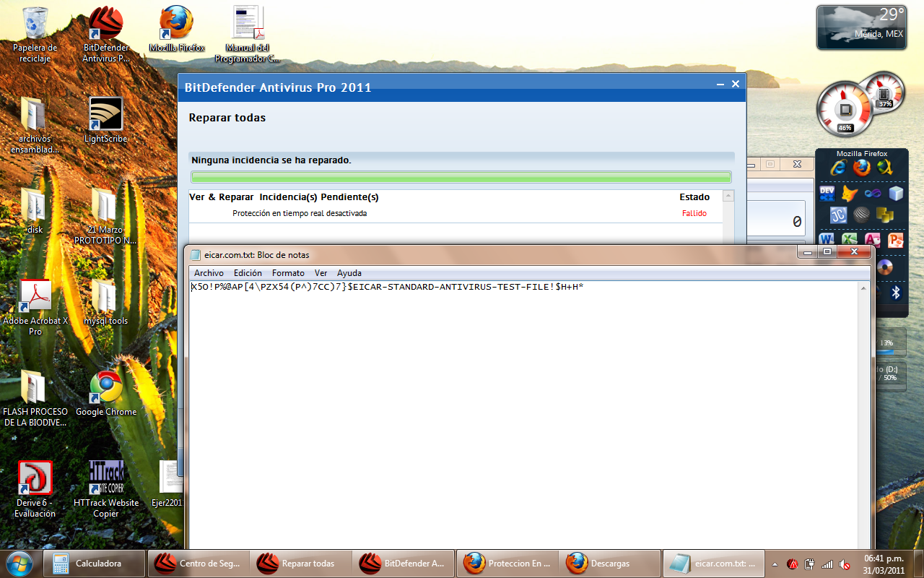Click the green repair progress bar in BitDefender
Viewport: 924px width, 578px height.
[461, 177]
